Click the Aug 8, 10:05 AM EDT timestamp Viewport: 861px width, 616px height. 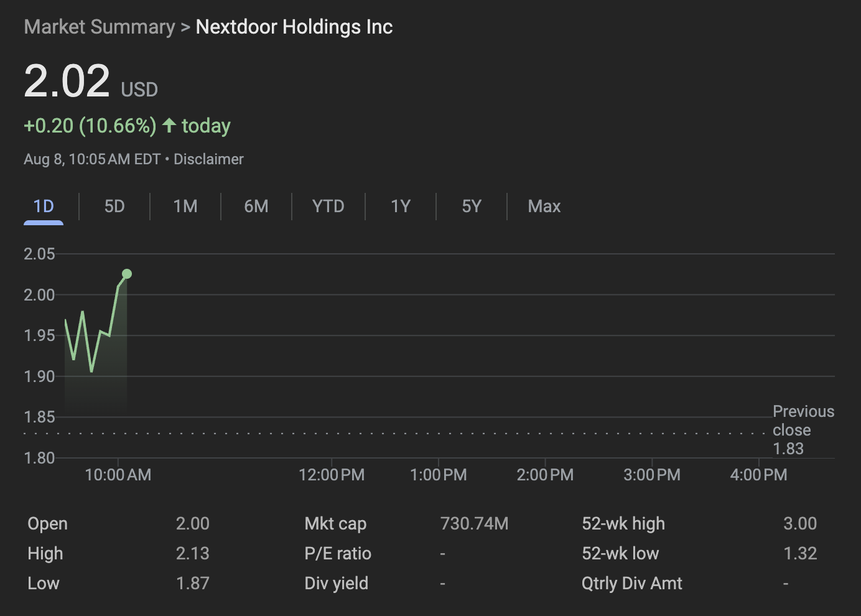[x=92, y=159]
